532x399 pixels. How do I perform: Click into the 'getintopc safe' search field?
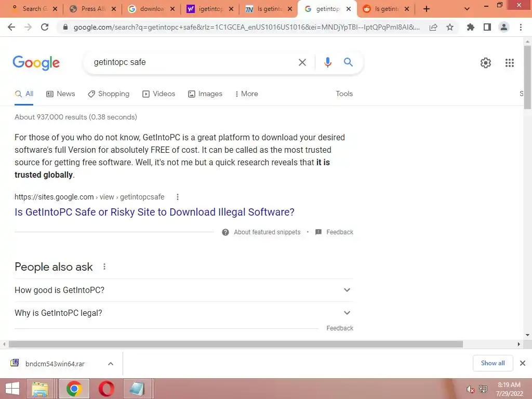pos(193,62)
